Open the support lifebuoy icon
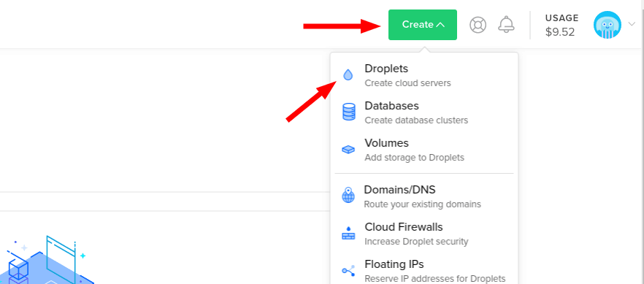The width and height of the screenshot is (644, 284). 478,25
